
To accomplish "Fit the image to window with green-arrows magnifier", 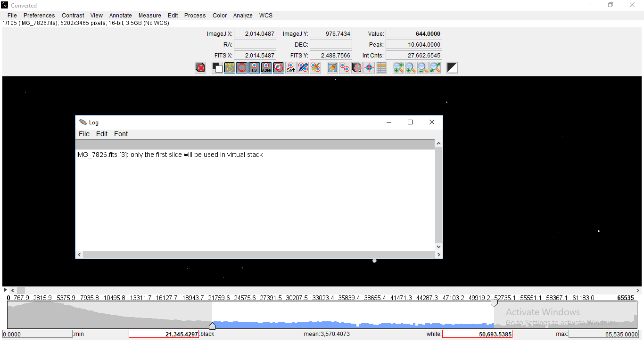I will [435, 68].
